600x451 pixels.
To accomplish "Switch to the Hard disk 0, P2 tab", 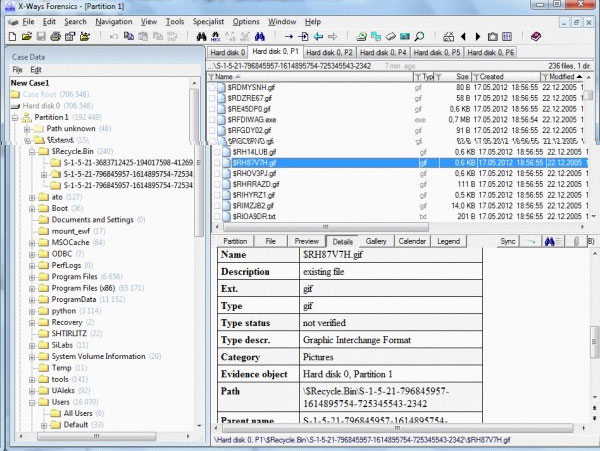I will coord(329,52).
